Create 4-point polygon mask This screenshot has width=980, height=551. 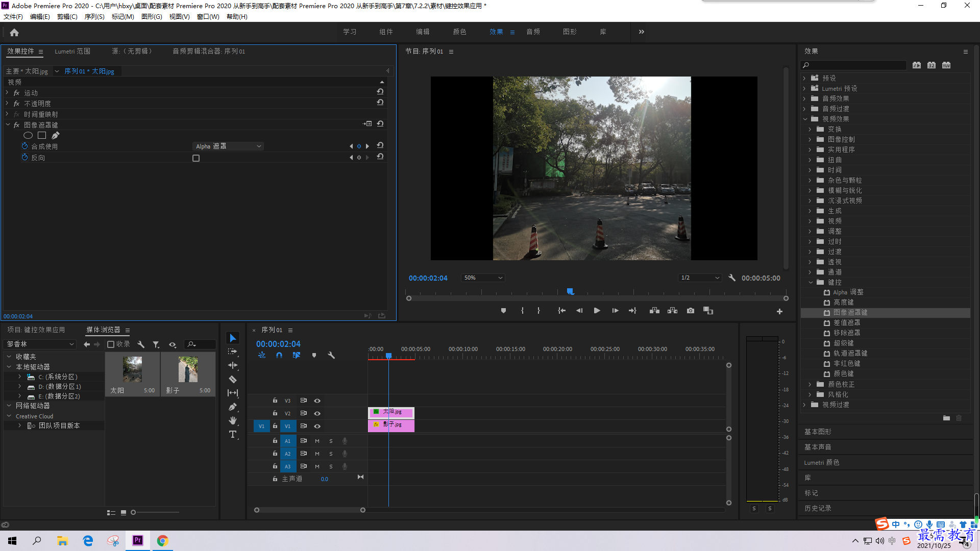pos(42,135)
